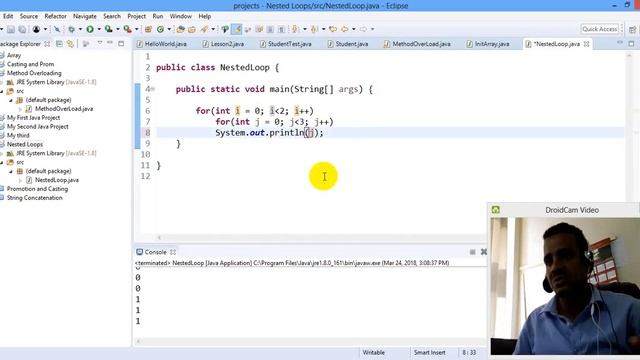The image size is (640, 360).
Task: Open the Refactor menu
Action: [56, 16]
